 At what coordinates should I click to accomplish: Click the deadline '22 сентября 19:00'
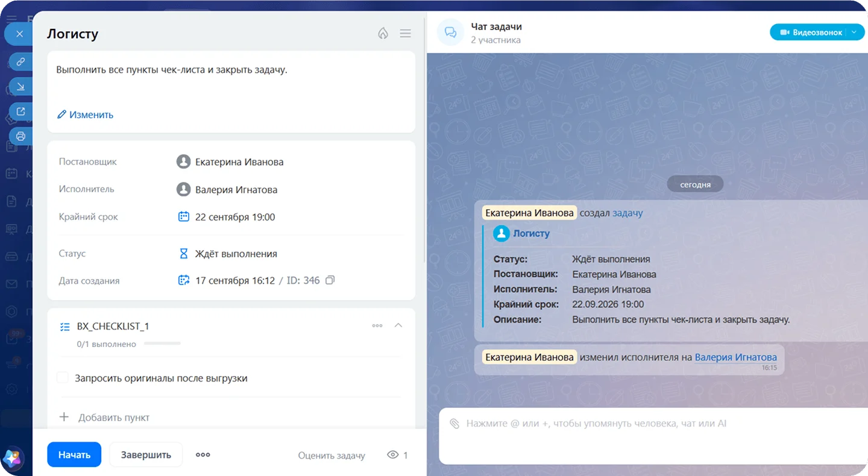point(235,217)
